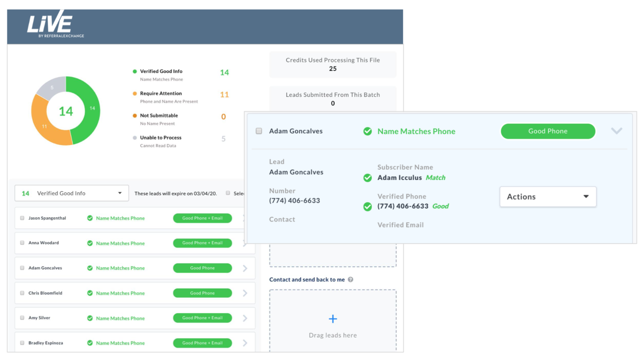The width and height of the screenshot is (644, 362).
Task: Click green checkmark next to Adam Icculus Match
Action: pos(367,178)
